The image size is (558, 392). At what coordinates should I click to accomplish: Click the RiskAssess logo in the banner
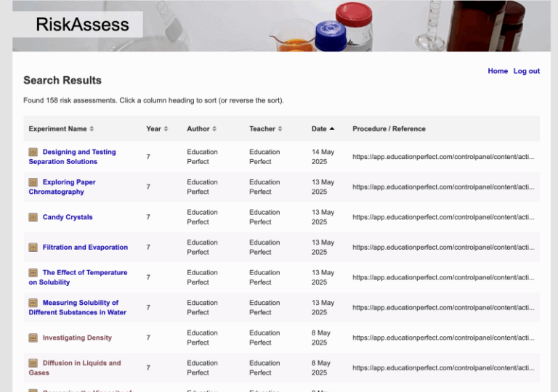82,25
